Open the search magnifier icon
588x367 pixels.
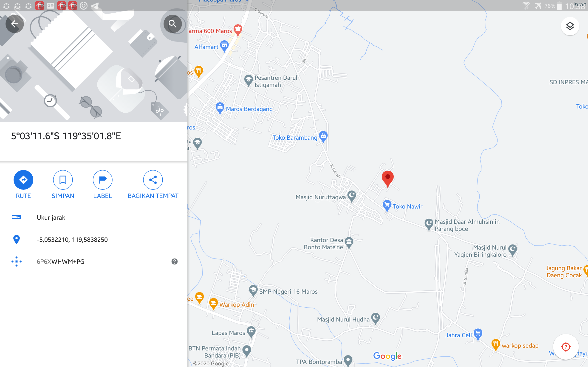coord(172,24)
